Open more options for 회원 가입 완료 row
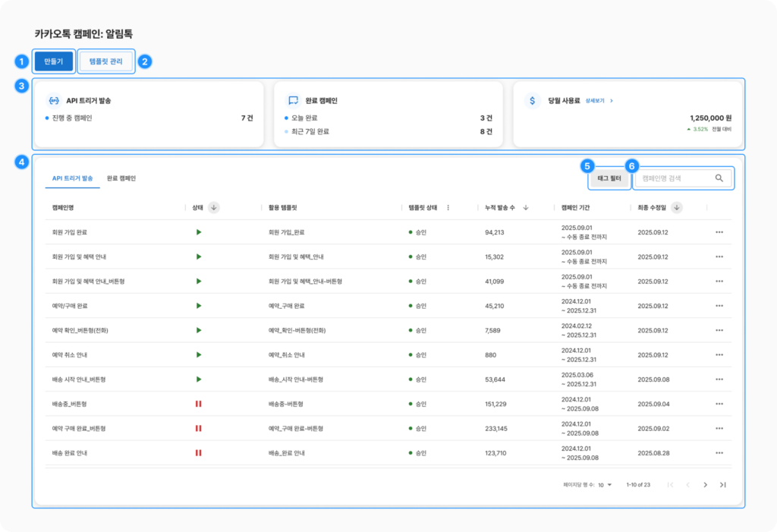 click(x=719, y=232)
